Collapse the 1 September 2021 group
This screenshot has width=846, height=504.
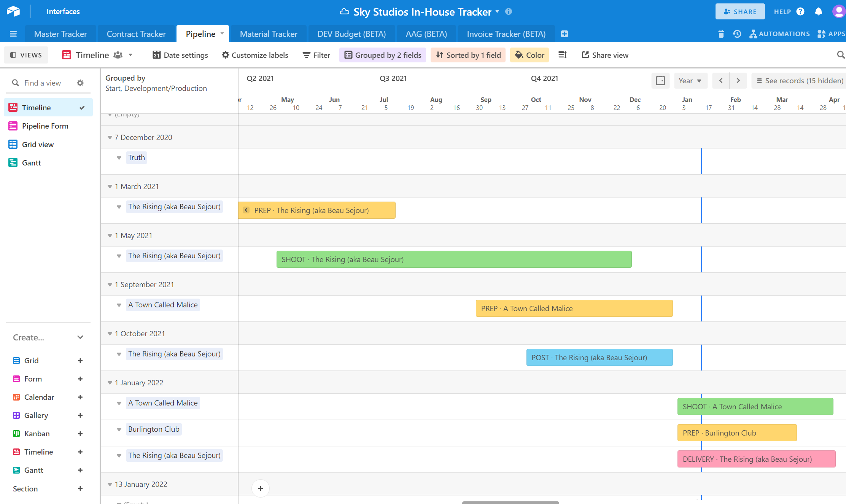point(110,285)
